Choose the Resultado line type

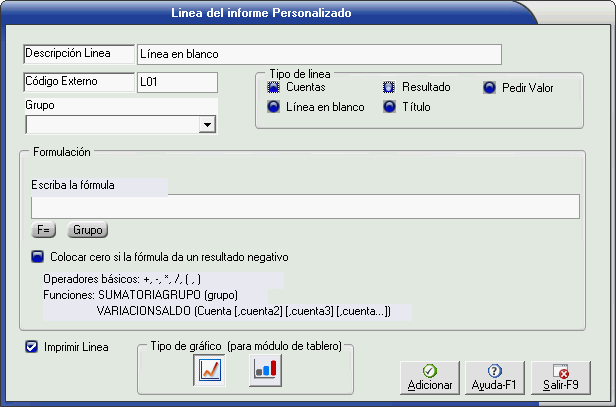point(390,88)
